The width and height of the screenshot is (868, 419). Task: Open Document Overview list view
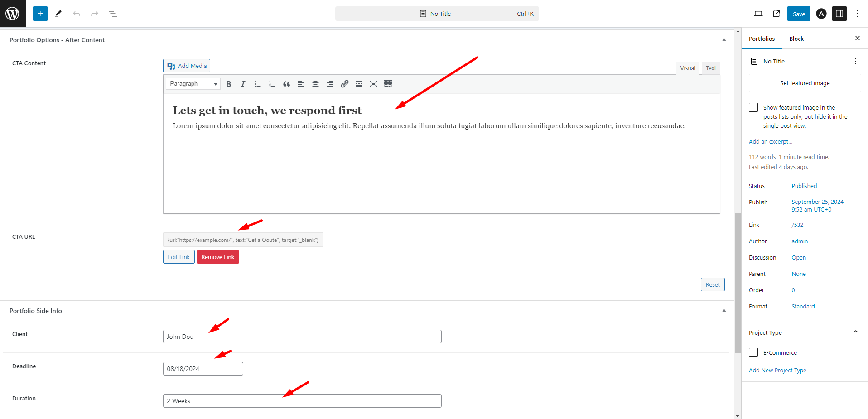113,14
